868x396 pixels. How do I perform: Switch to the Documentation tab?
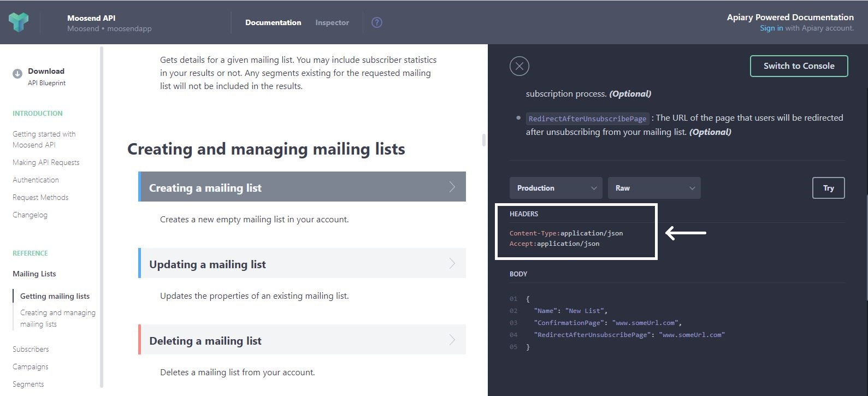273,22
